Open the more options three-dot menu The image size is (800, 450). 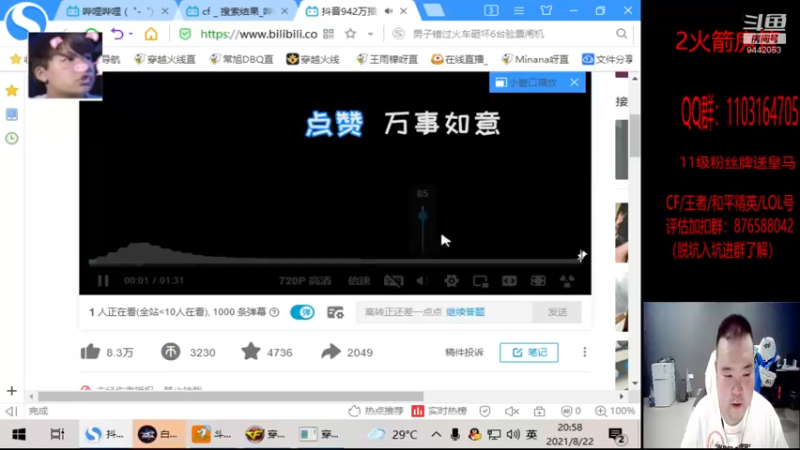[585, 352]
